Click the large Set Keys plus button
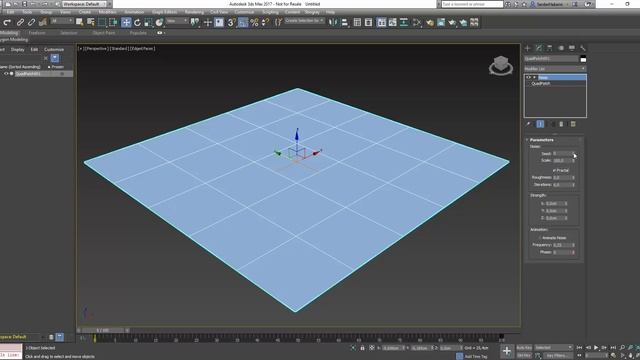The image size is (640, 360). 507,351
